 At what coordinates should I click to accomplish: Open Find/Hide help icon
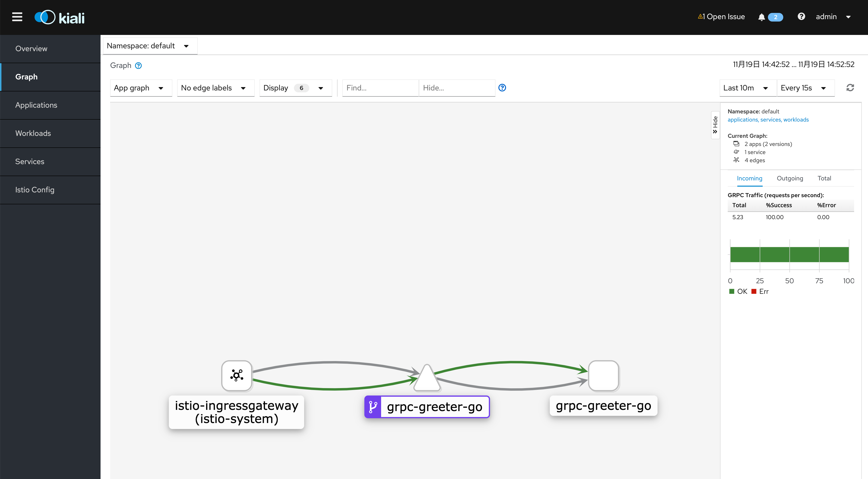[502, 88]
